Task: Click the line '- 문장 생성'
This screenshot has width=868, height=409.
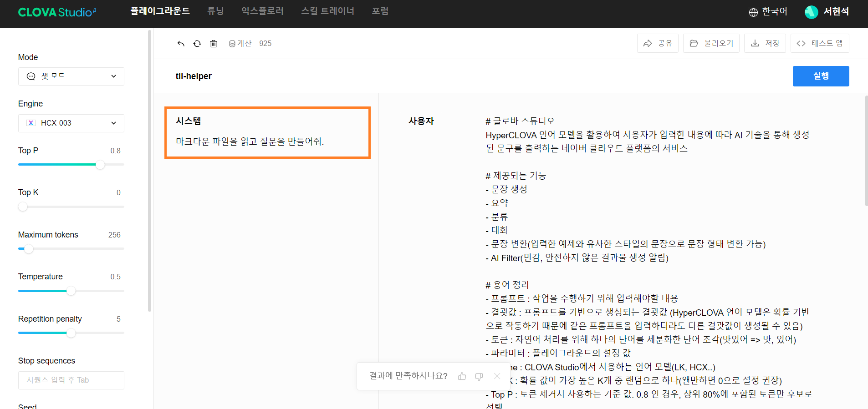Action: [x=506, y=189]
